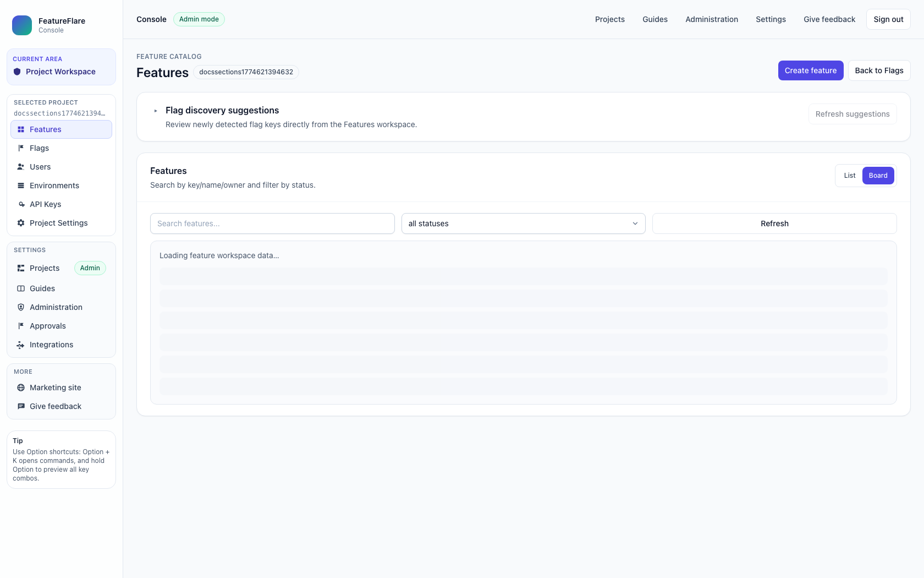Open Administration in the top navigation
This screenshot has height=578, width=924.
712,19
